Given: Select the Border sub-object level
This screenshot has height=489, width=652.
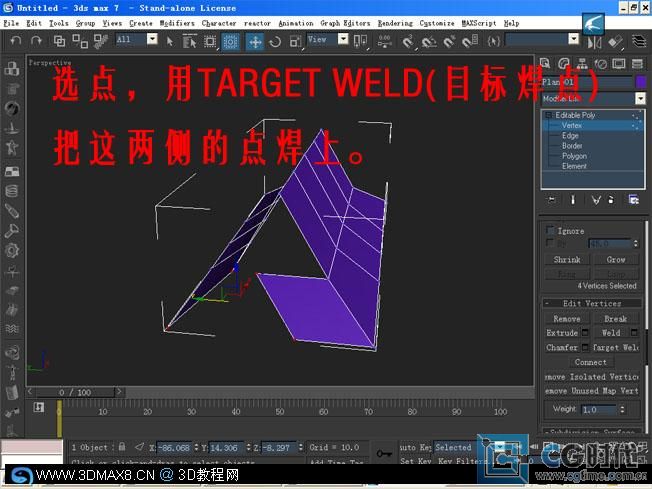Looking at the screenshot, I should pyautogui.click(x=572, y=146).
